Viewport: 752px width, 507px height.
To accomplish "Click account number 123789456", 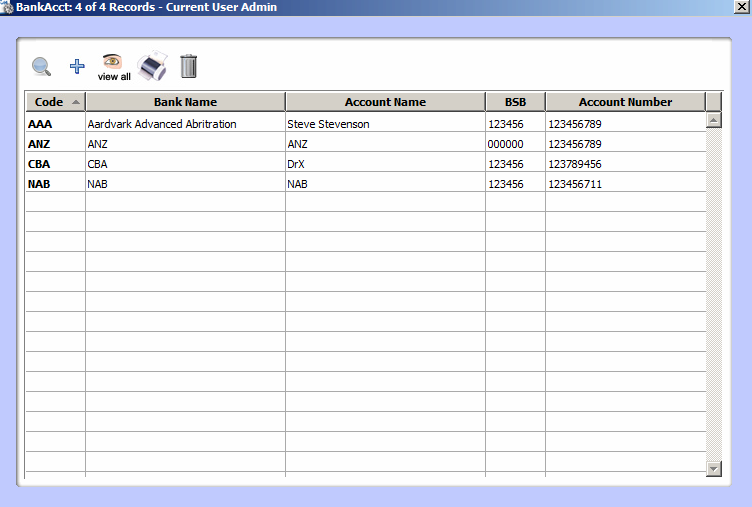I will point(625,164).
